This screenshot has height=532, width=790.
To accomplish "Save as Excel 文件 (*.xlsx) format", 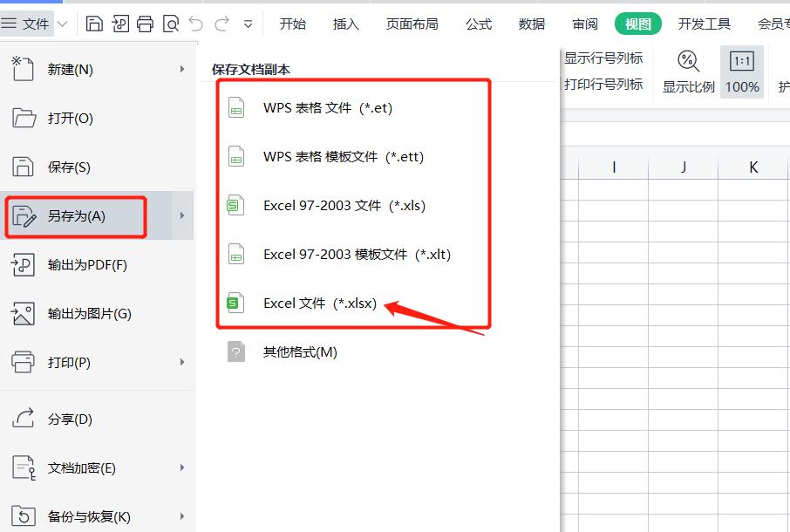I will click(x=321, y=303).
